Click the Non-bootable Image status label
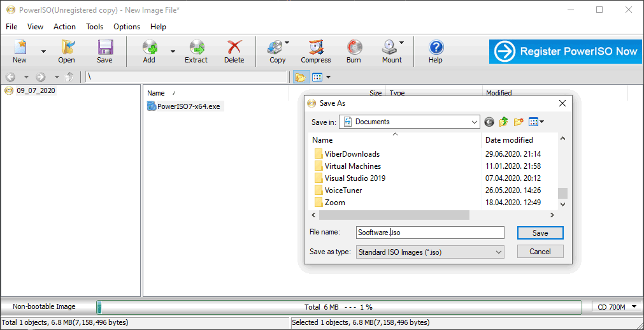 pyautogui.click(x=45, y=306)
